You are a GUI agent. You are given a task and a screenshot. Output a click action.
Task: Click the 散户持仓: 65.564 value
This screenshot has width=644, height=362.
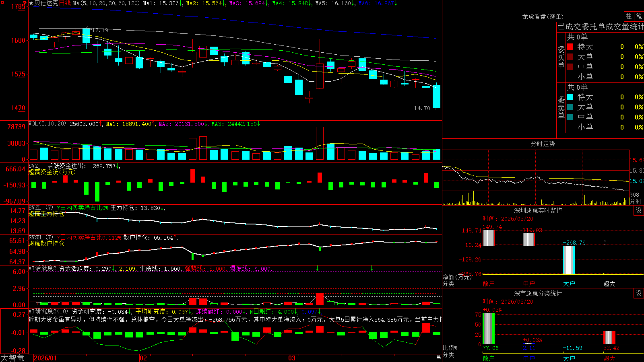(151, 238)
